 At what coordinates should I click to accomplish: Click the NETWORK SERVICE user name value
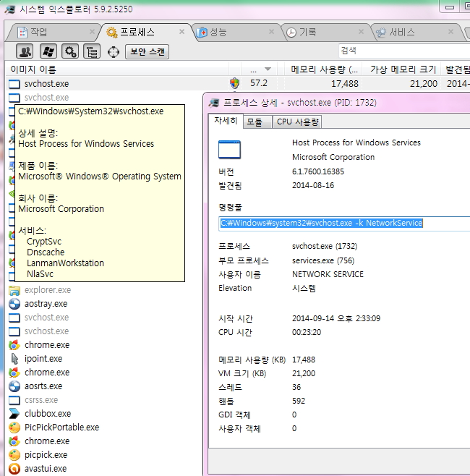tap(328, 274)
